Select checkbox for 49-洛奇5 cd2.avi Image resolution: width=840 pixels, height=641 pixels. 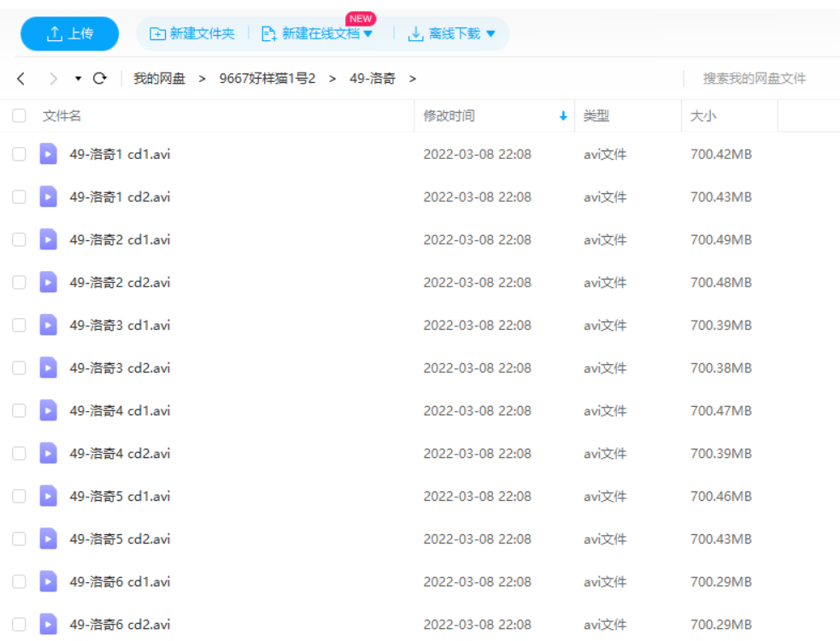[19, 539]
